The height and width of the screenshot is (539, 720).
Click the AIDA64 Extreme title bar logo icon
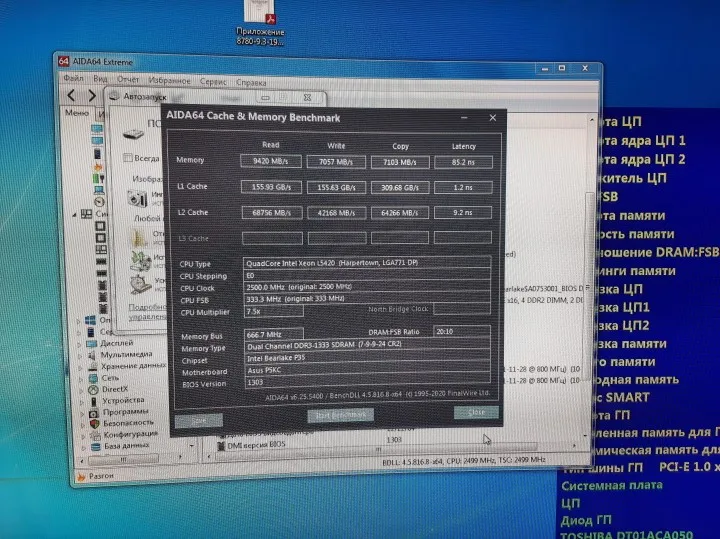click(64, 61)
